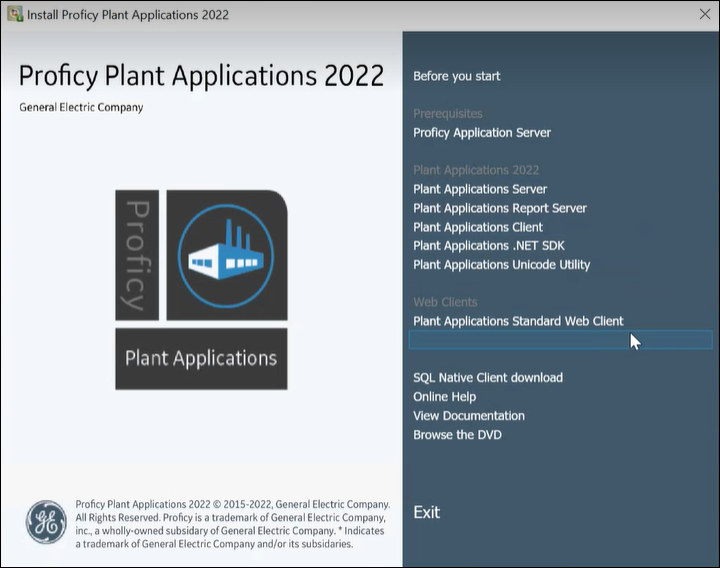Select Plant Applications .NET SDK
The height and width of the screenshot is (568, 720).
(489, 246)
